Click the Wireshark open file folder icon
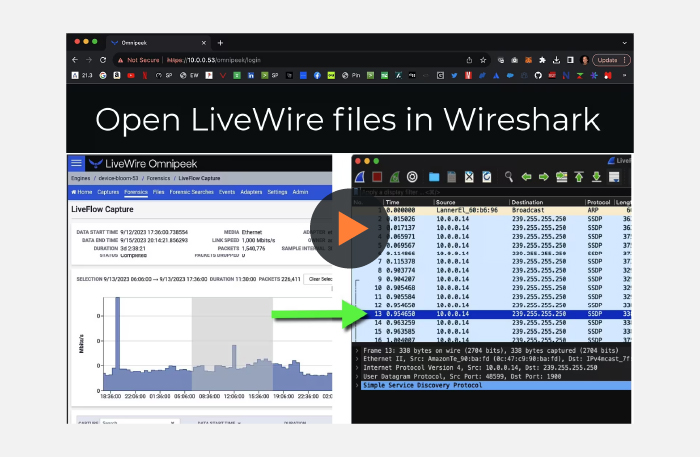700x457 pixels. [434, 177]
